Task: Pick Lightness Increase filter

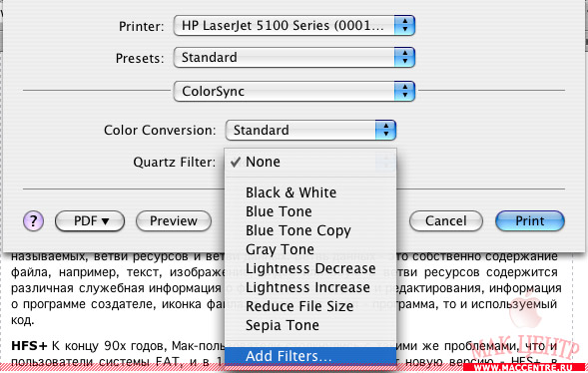Action: (310, 287)
